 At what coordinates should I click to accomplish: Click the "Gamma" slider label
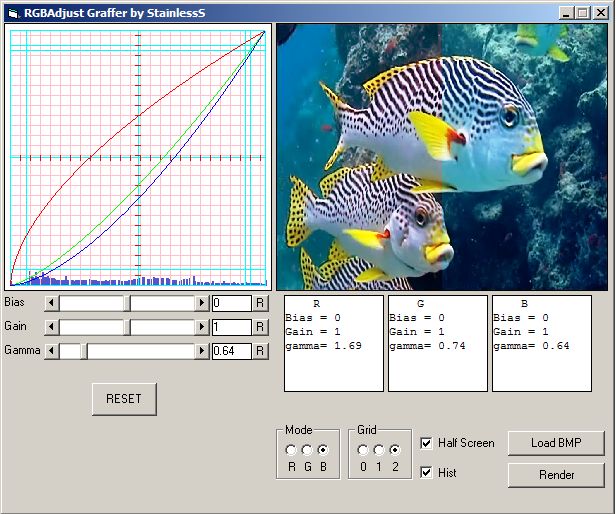click(x=22, y=350)
